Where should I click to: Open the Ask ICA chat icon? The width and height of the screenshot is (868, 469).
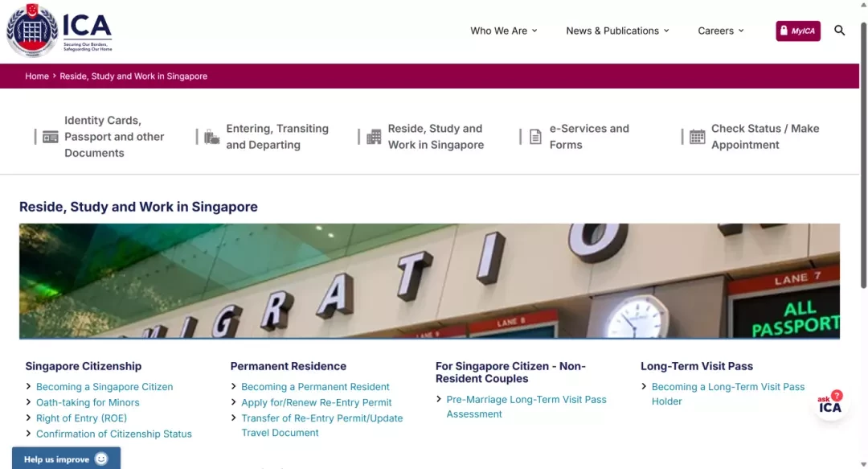point(830,404)
